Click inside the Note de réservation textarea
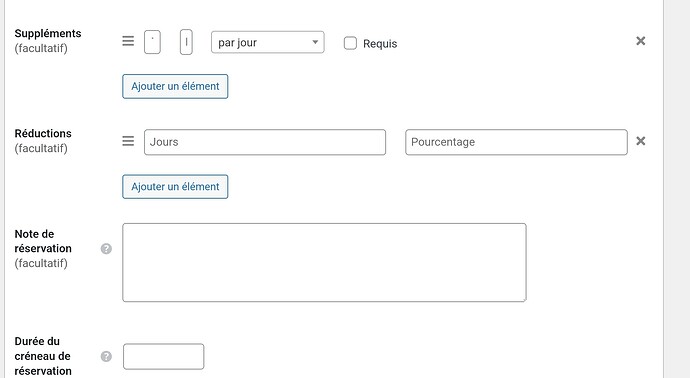Viewport: 690px width, 378px height. click(324, 263)
